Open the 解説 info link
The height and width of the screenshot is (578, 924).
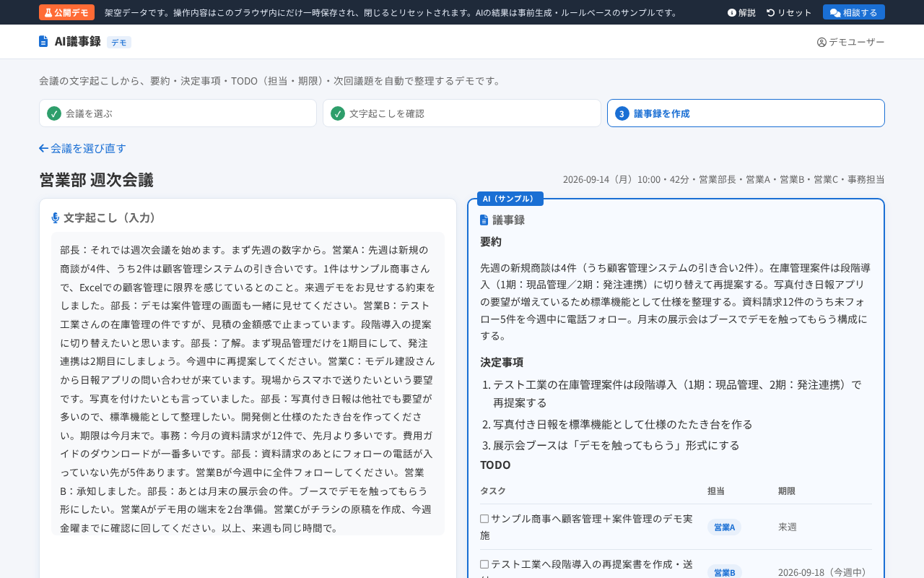pos(741,12)
